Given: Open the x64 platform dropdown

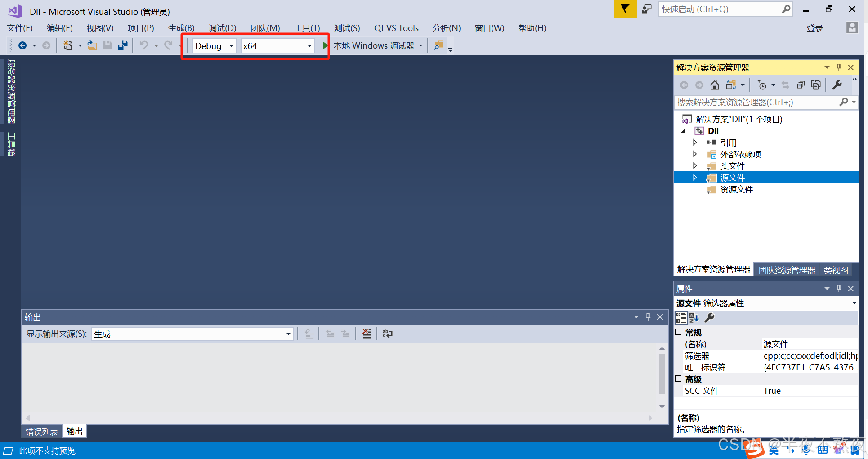Looking at the screenshot, I should tap(309, 45).
